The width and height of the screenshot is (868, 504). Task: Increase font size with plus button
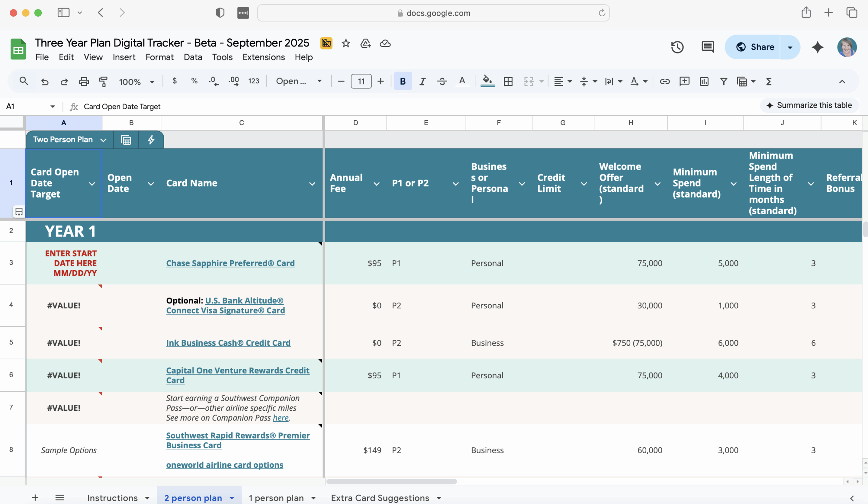[x=380, y=82]
